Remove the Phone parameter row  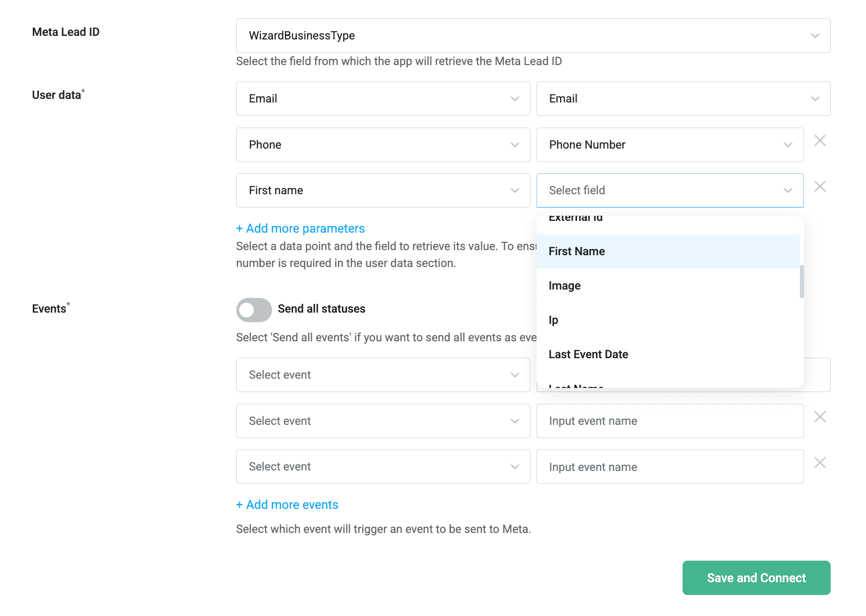820,140
